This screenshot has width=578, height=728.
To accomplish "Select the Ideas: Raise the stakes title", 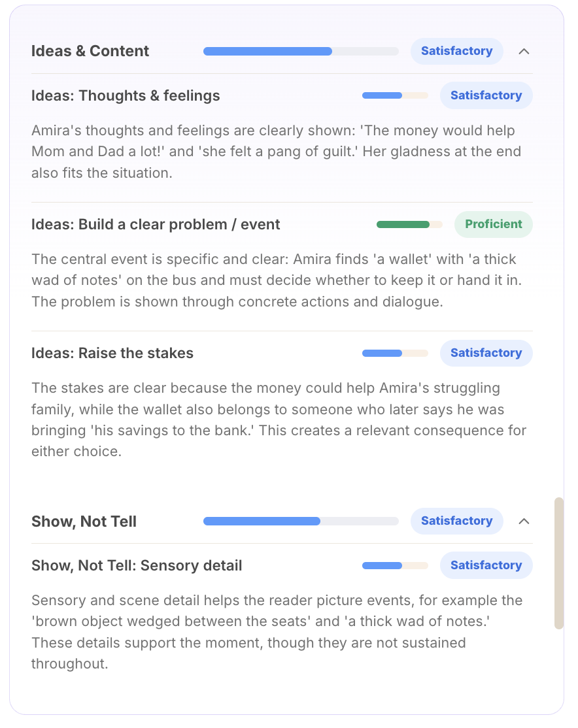I will click(112, 354).
